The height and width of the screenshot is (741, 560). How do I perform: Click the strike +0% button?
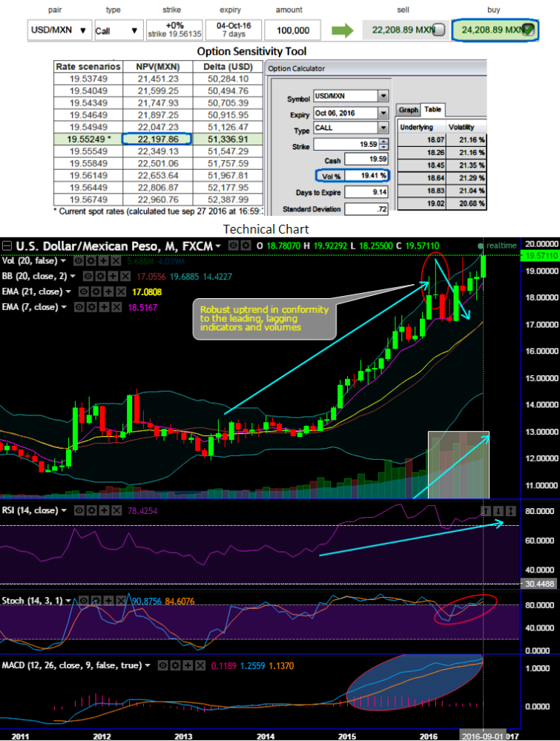174,30
